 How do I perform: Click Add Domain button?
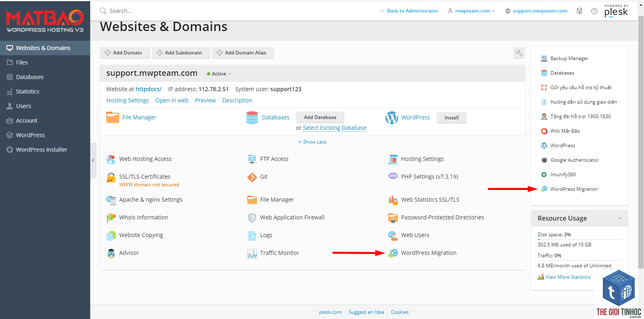pos(125,53)
